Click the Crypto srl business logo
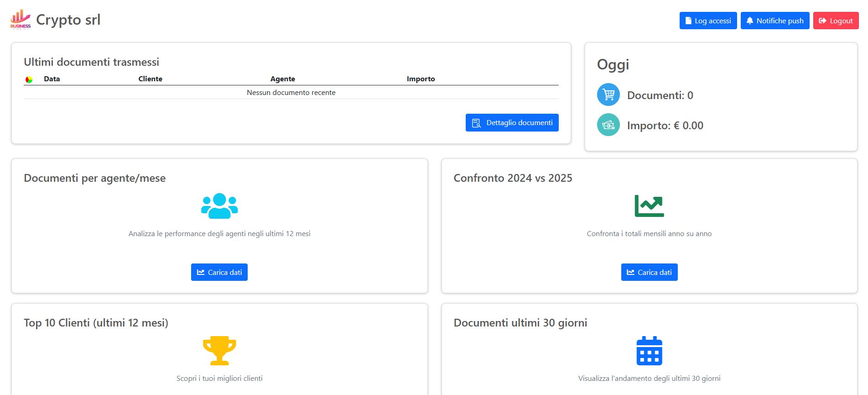This screenshot has width=868, height=395. pos(21,20)
